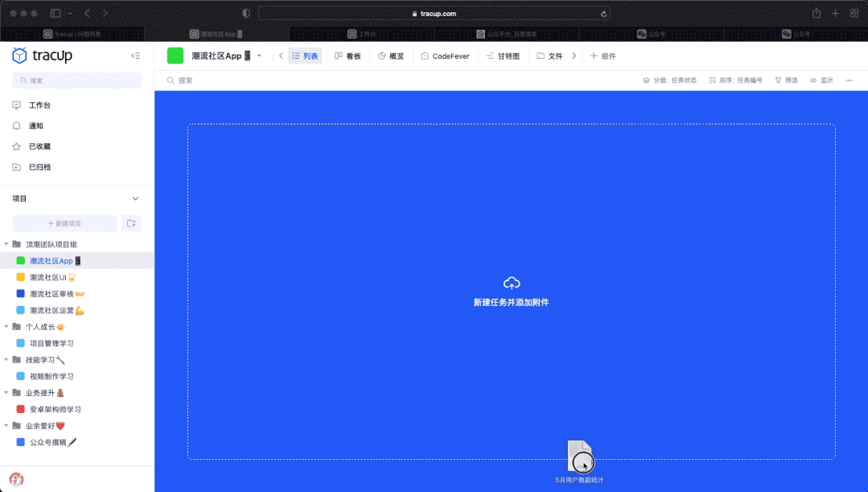Open 筛选 filter options

786,81
